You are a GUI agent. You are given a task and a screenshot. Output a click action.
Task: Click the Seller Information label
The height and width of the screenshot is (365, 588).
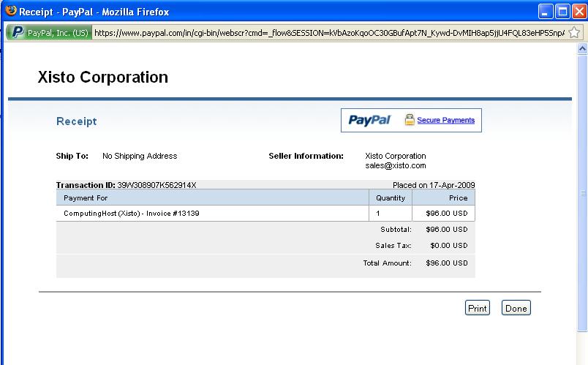click(x=306, y=156)
